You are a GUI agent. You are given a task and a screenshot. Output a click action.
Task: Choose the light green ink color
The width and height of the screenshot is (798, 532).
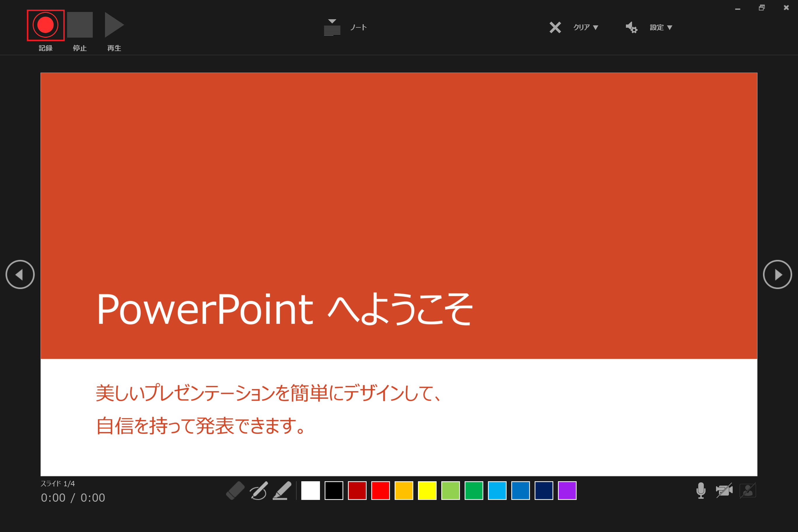point(451,491)
